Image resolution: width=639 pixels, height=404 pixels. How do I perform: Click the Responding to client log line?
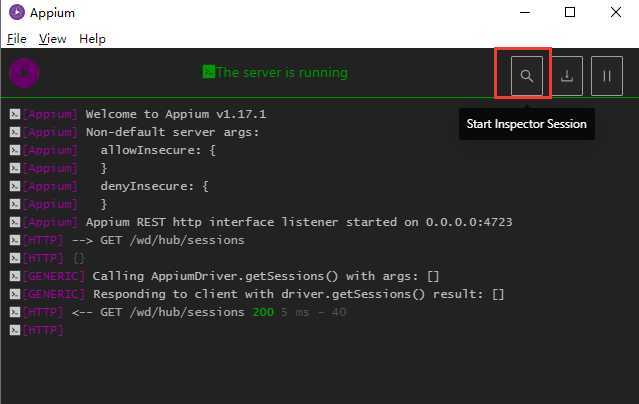[298, 294]
